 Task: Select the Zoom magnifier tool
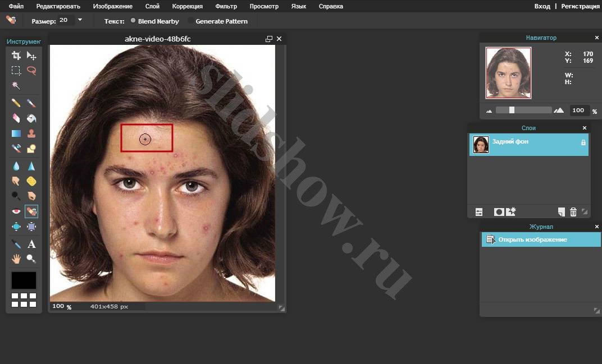coord(31,259)
